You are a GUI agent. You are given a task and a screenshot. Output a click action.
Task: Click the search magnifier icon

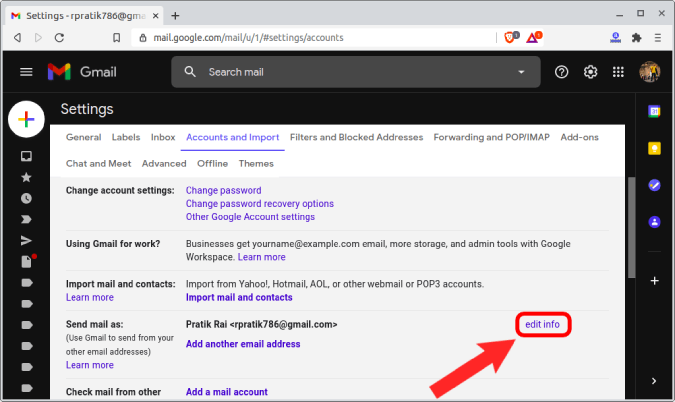click(x=190, y=72)
